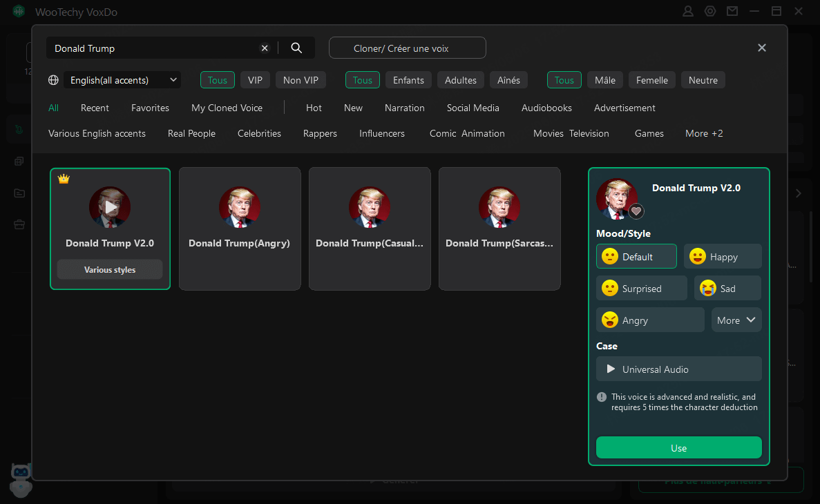The height and width of the screenshot is (504, 820).
Task: Select the Sad mood style
Action: tap(727, 289)
